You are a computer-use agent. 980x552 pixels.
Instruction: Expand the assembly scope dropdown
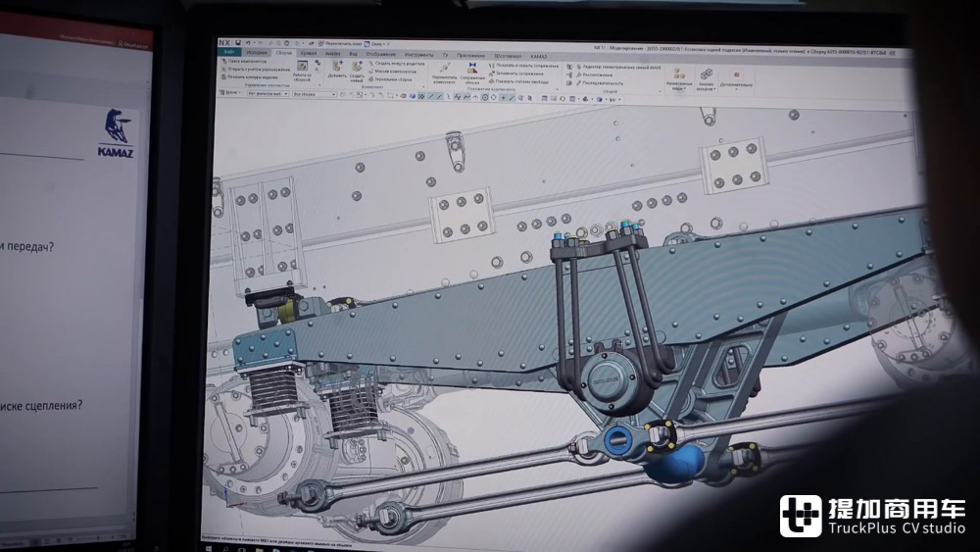tap(314, 94)
